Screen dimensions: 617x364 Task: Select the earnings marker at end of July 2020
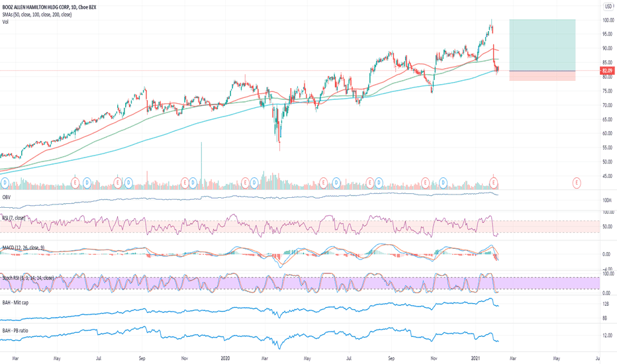370,183
